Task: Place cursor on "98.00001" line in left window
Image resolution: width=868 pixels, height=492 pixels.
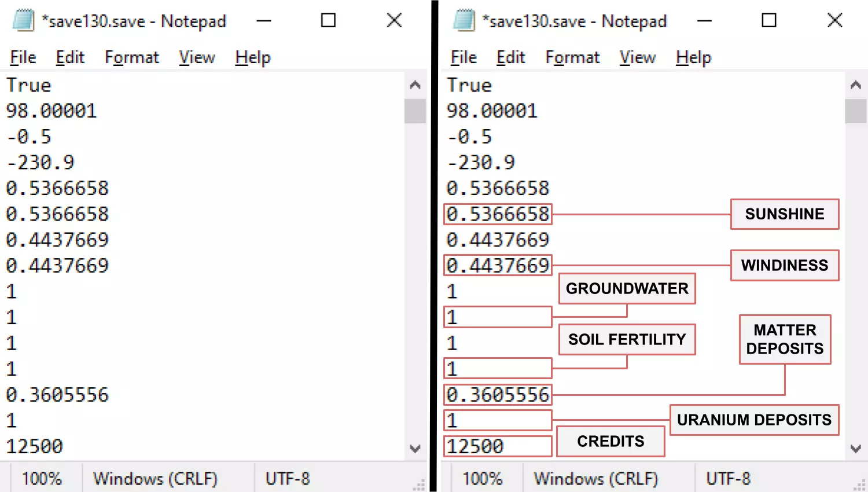Action: pos(52,111)
